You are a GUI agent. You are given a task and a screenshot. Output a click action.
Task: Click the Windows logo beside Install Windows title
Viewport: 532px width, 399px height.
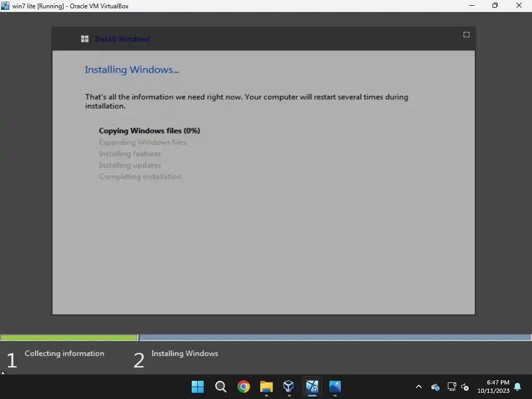pyautogui.click(x=85, y=39)
